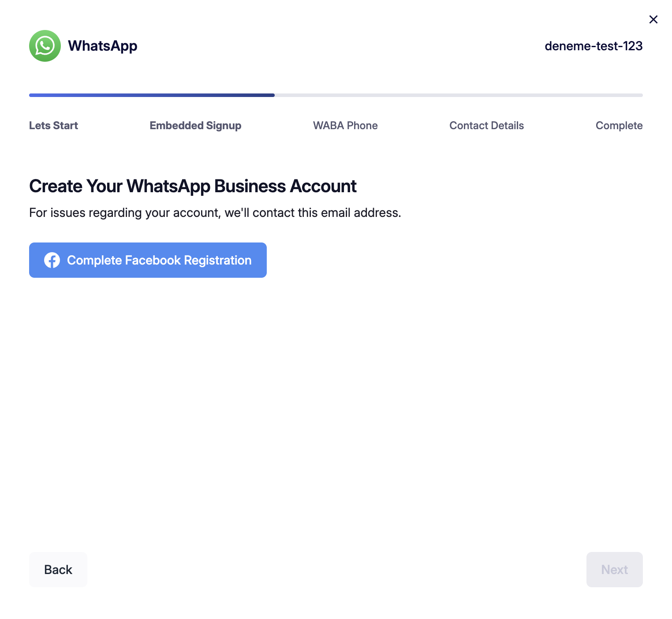Screen dimensions: 672x619
Task: Click the 'we'll contact this email address' text
Action: (313, 213)
